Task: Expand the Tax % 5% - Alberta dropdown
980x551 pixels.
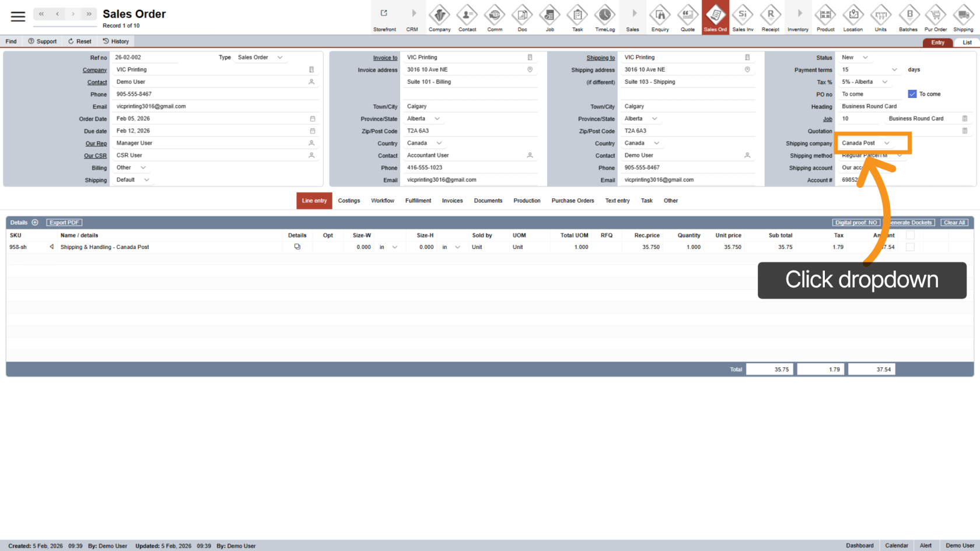Action: 884,82
